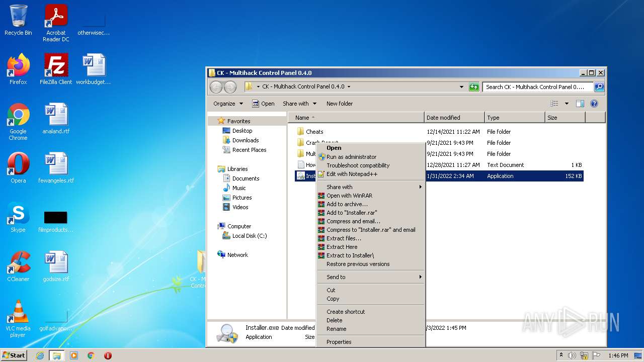The image size is (644, 362).
Task: Sort by Type column header
Action: click(515, 118)
